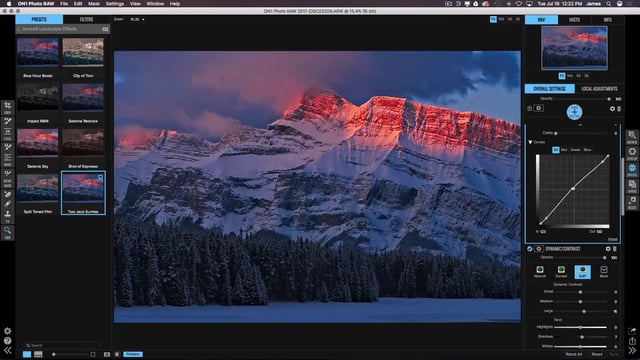The height and width of the screenshot is (360, 640).
Task: Open the Settings menu
Action: 115,4
